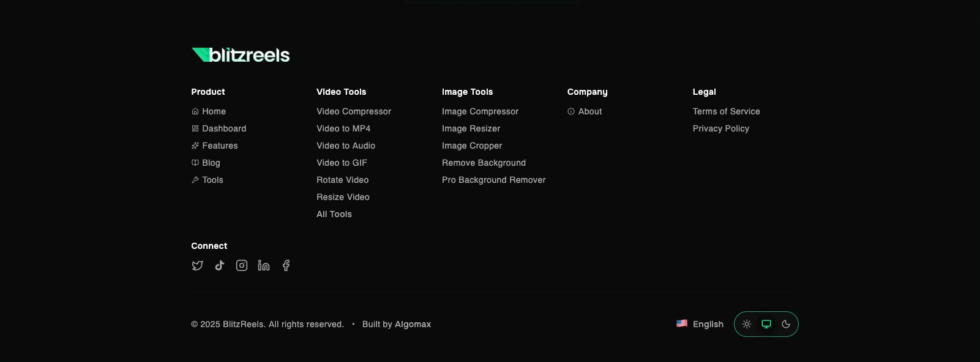Open Video to GIF tool
This screenshot has height=362, width=980.
(x=342, y=163)
